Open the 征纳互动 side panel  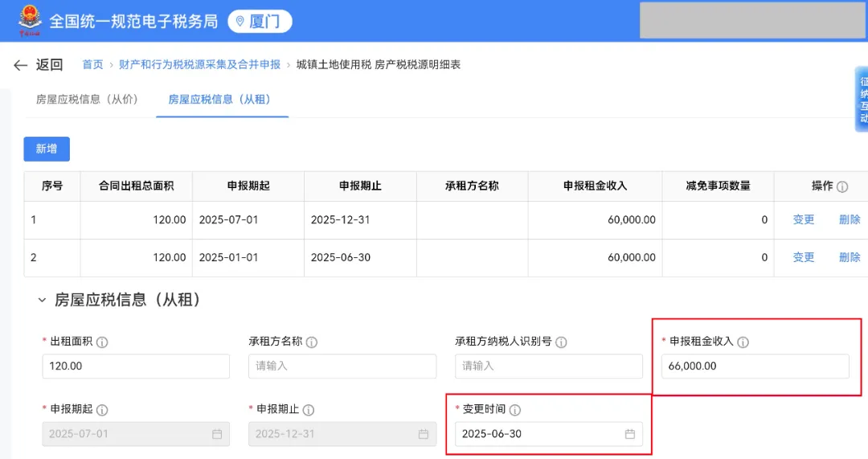[862, 100]
